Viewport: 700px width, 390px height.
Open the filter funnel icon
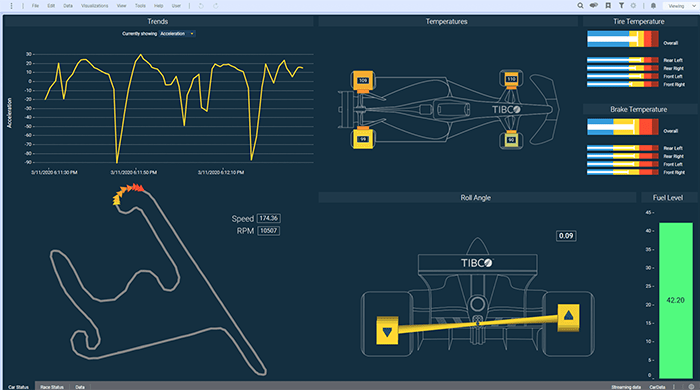pyautogui.click(x=621, y=6)
